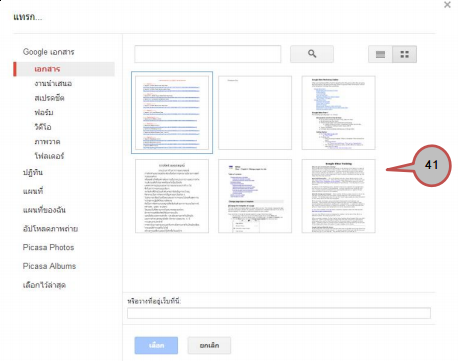The height and width of the screenshot is (361, 471).
Task: Switch to grid view layout
Action: (x=405, y=54)
